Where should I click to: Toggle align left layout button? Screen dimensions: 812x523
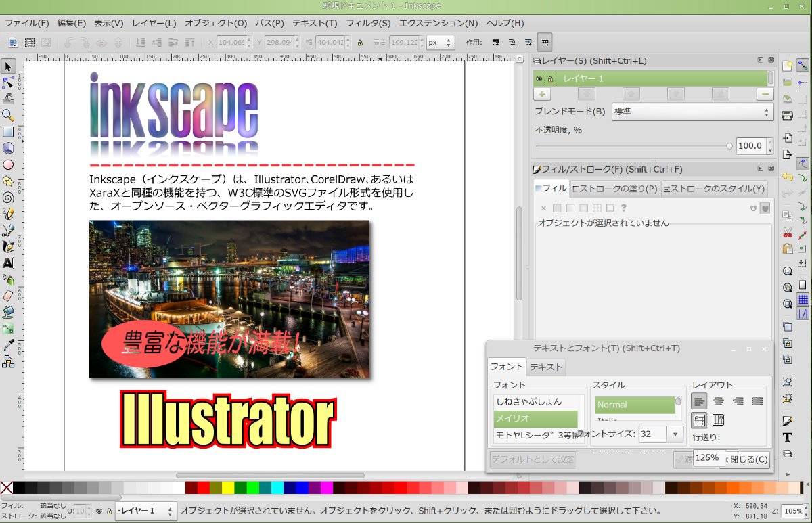point(699,401)
